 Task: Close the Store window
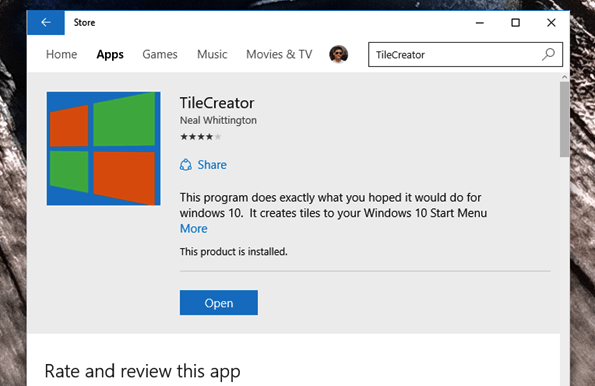pyautogui.click(x=551, y=23)
